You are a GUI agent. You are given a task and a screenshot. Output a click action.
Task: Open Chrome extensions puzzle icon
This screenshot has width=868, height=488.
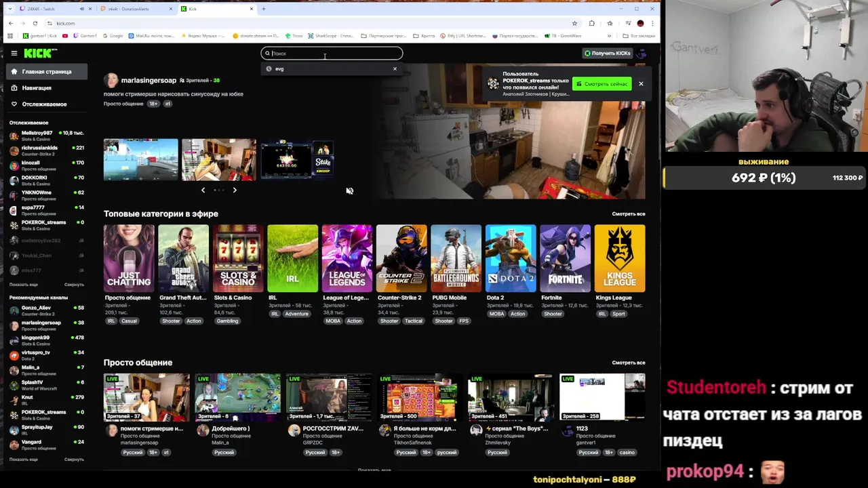[592, 23]
